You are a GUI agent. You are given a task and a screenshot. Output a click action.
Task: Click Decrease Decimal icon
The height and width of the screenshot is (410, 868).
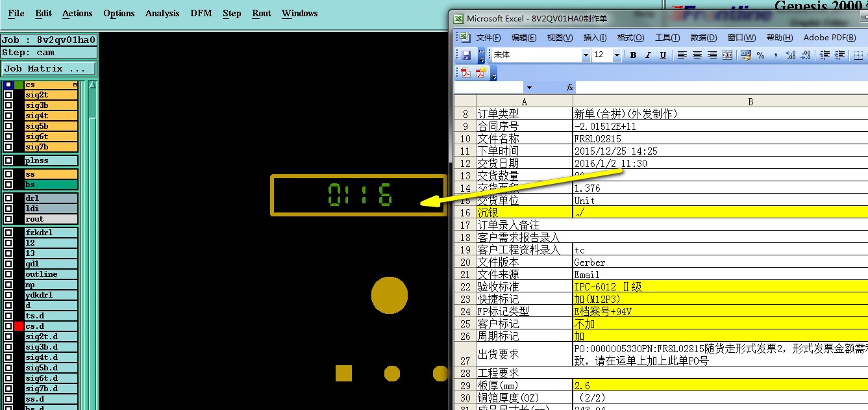point(805,55)
